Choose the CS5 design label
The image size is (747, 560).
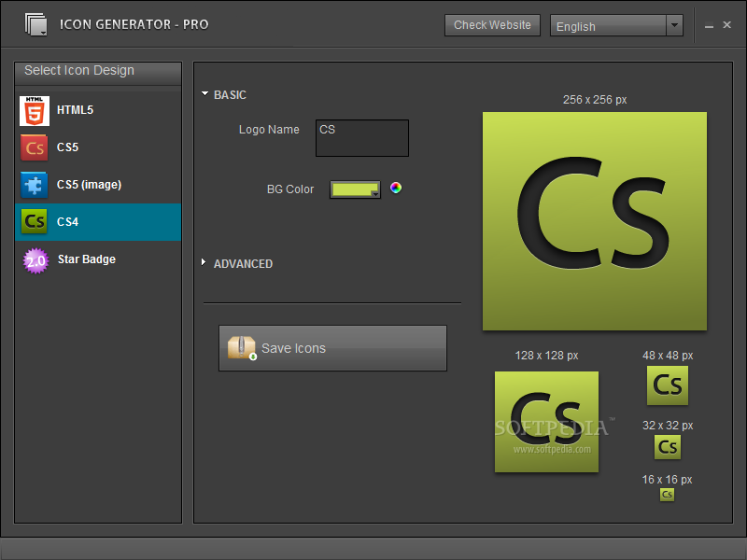click(67, 147)
